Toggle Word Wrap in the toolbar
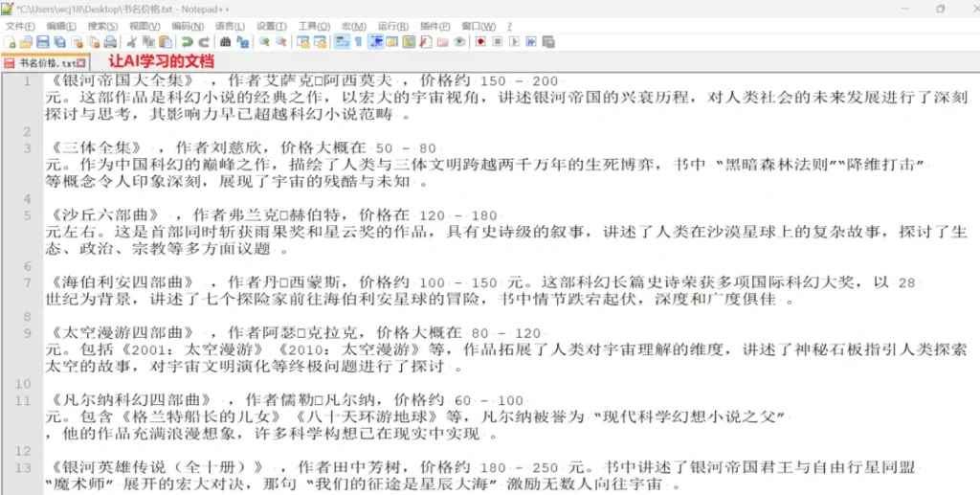Viewport: 980px width, 495px height. (343, 42)
